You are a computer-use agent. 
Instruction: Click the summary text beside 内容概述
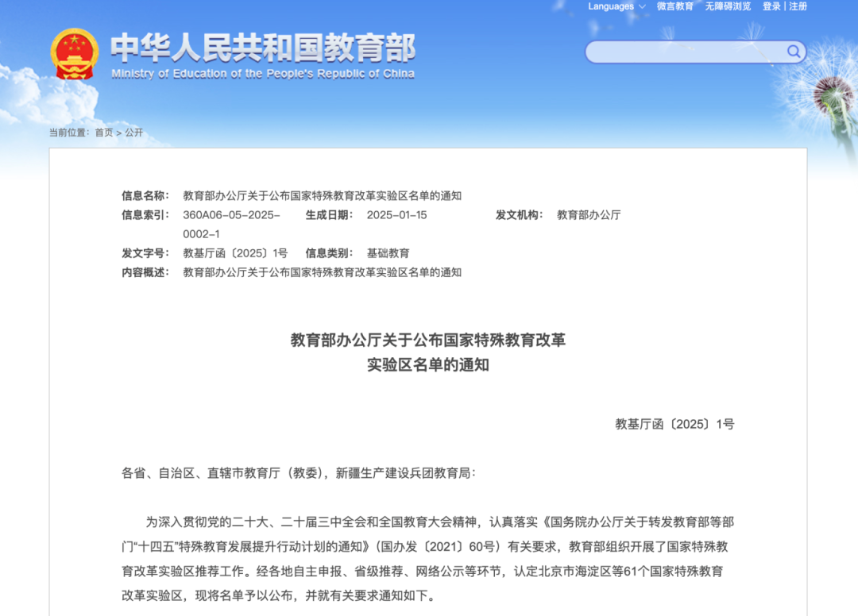pyautogui.click(x=322, y=272)
